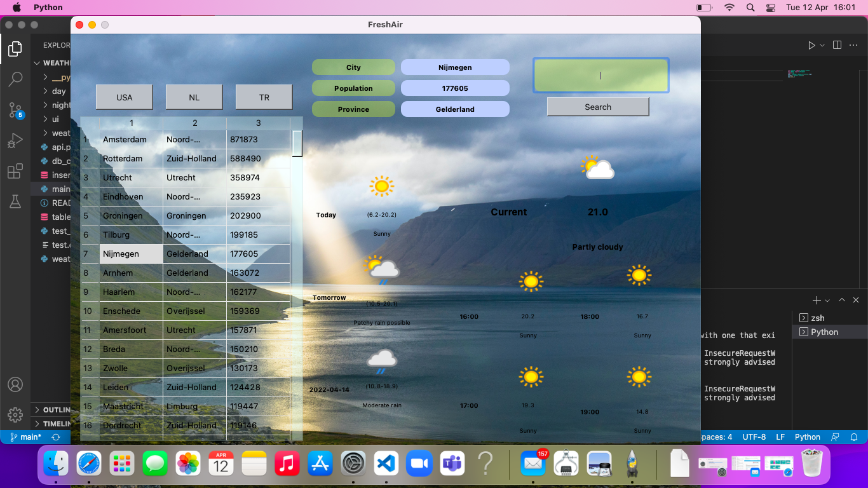Add a new terminal with plus icon

817,300
